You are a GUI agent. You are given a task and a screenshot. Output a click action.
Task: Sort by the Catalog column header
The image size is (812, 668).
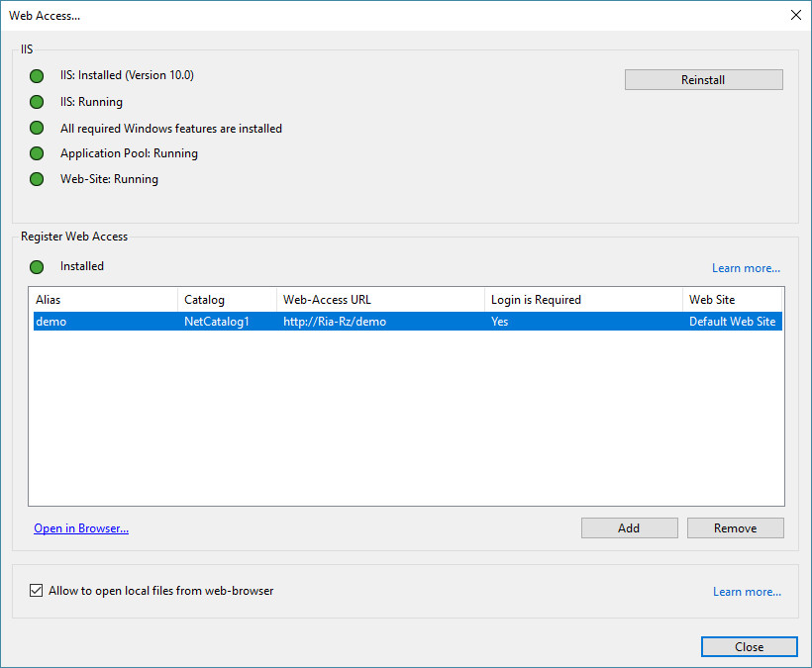pos(227,300)
